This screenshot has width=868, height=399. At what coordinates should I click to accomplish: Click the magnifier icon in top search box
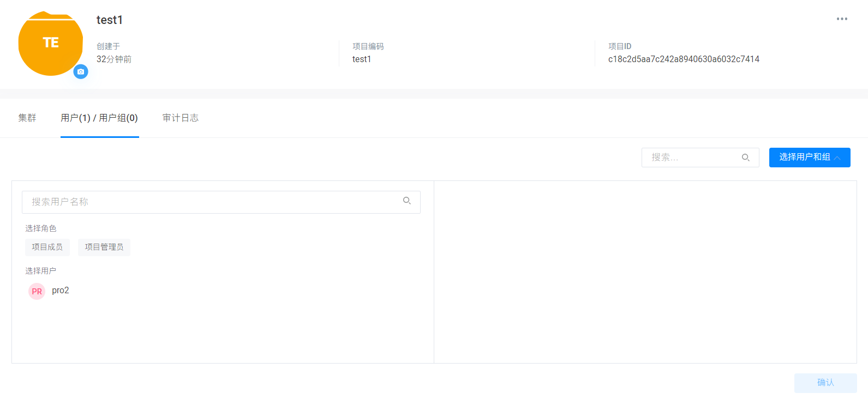pyautogui.click(x=745, y=158)
